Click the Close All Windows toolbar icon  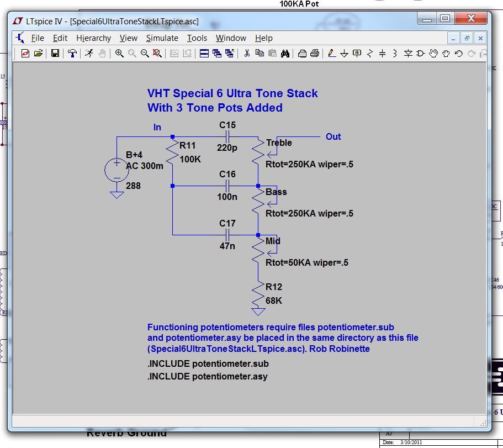(230, 53)
